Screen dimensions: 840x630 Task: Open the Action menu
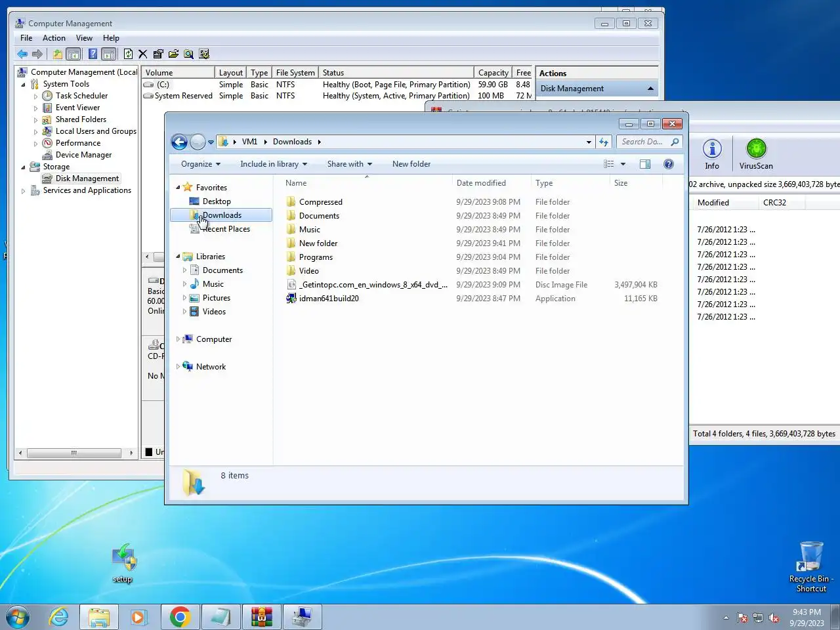54,38
